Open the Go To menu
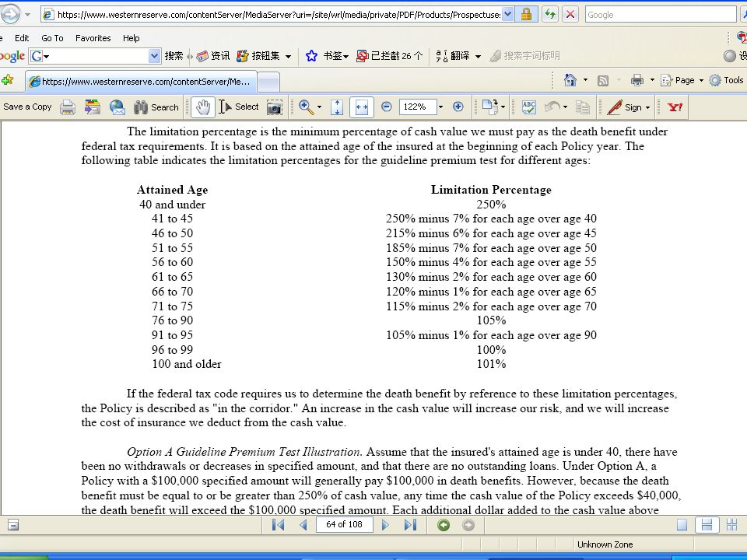The height and width of the screenshot is (560, 747). tap(52, 38)
